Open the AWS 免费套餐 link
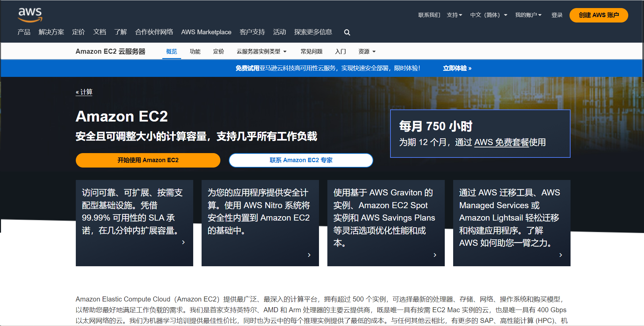Screen dimensions: 644x326 pos(501,142)
